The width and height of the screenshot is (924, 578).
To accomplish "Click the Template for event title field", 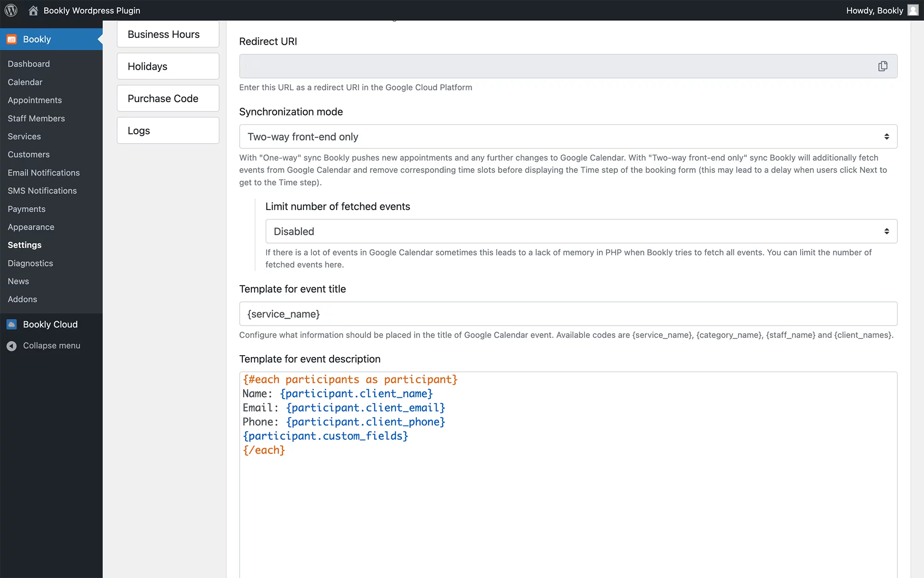I will [568, 314].
